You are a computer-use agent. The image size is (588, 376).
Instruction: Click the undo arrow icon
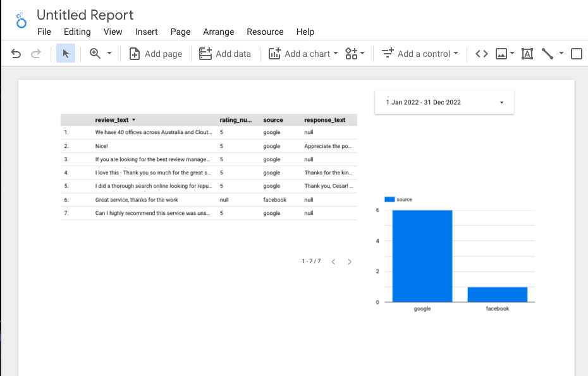16,54
